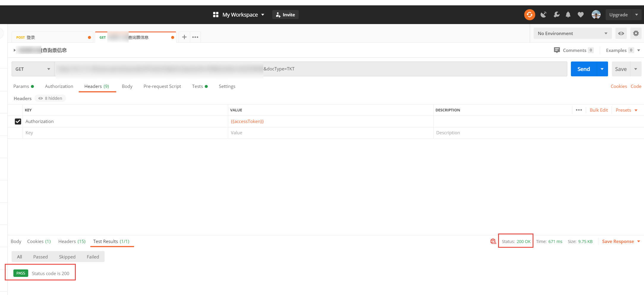Open the notifications bell

[568, 15]
